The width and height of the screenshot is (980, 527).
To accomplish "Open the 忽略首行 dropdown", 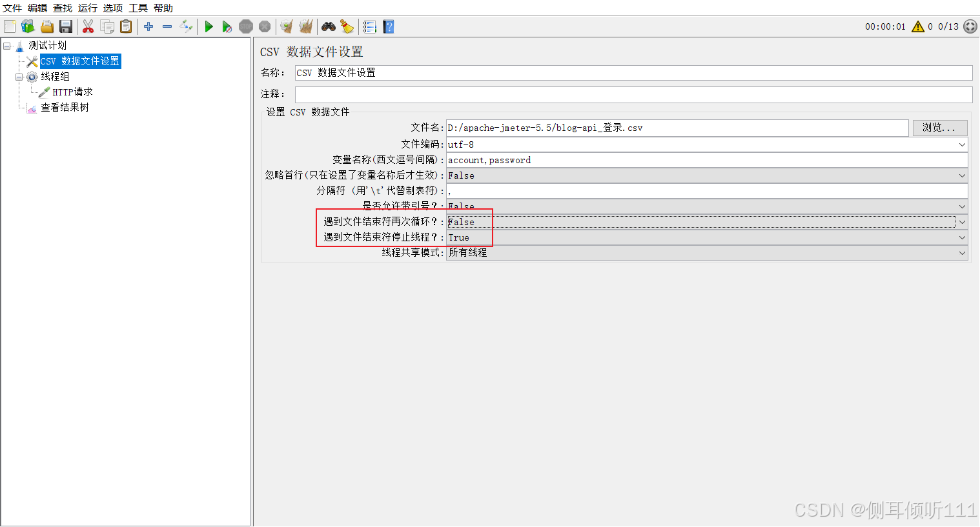I will point(707,175).
